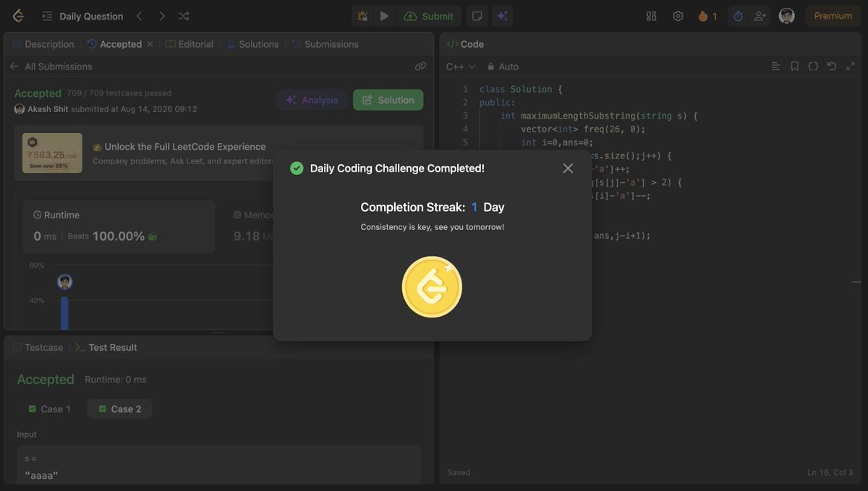
Task: Expand editor to fullscreen icon
Action: (x=850, y=67)
